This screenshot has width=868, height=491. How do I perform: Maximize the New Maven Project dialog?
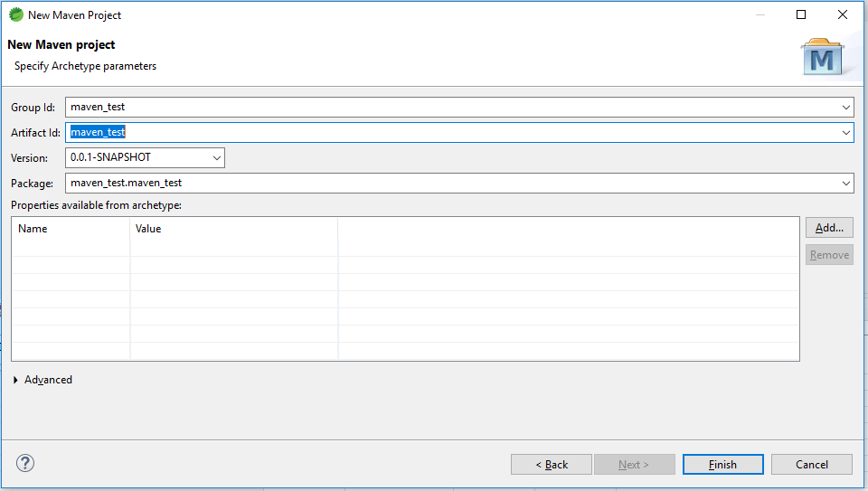(x=801, y=15)
